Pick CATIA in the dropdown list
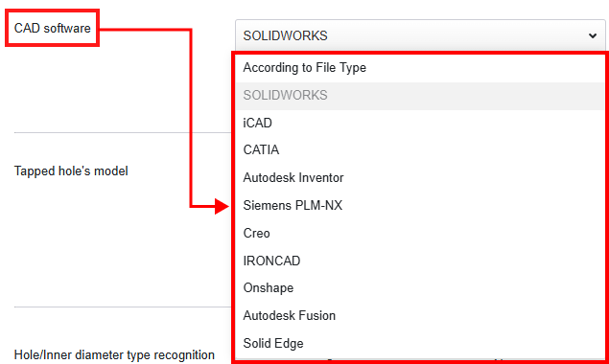609x364 pixels. pos(420,150)
